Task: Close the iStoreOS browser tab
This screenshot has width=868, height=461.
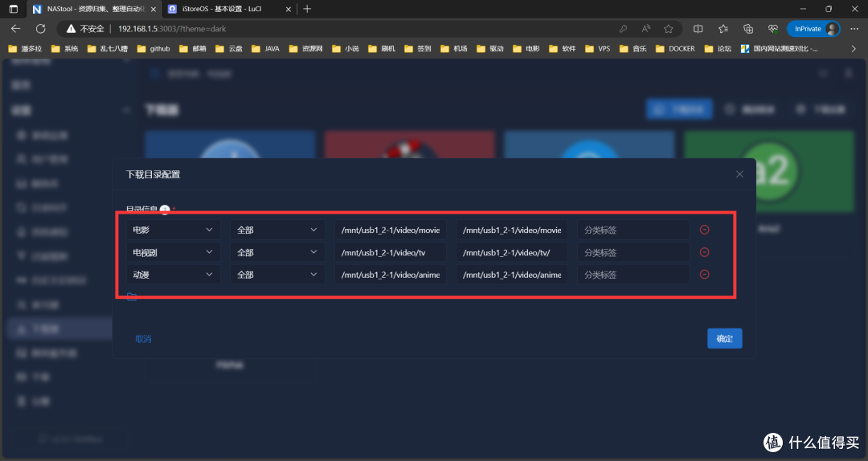Action: 289,10
